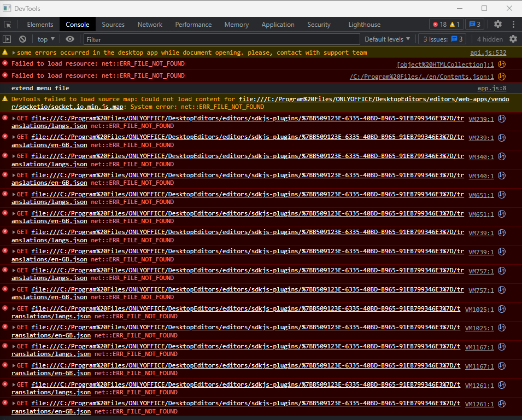Network icon for VM1167:1 en-GB.json row
The height and width of the screenshot is (420, 522).
pyautogui.click(x=502, y=366)
